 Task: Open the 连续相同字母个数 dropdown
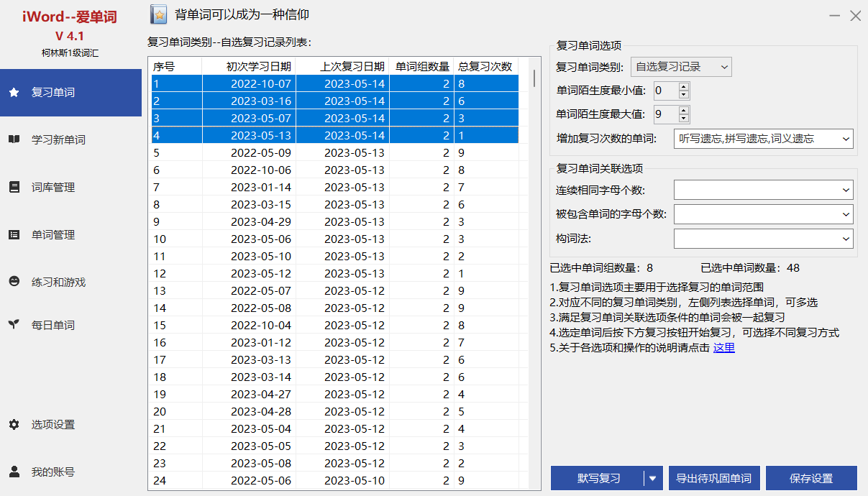845,190
